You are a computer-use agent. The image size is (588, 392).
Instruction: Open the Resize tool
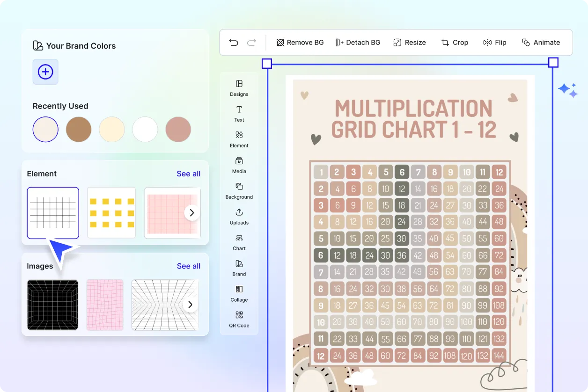click(x=410, y=43)
